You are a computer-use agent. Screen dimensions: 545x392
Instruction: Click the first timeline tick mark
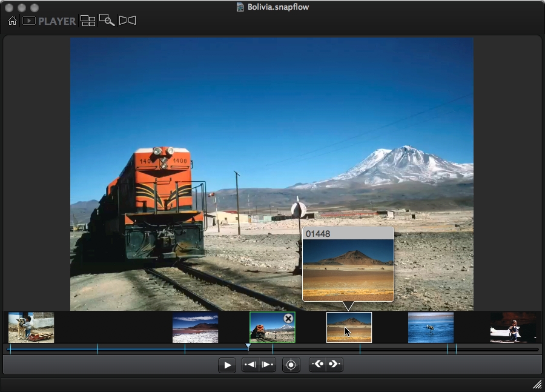[10, 349]
